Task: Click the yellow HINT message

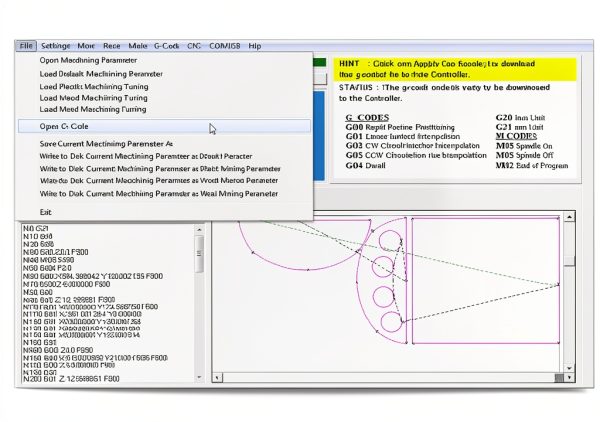Action: pos(455,69)
